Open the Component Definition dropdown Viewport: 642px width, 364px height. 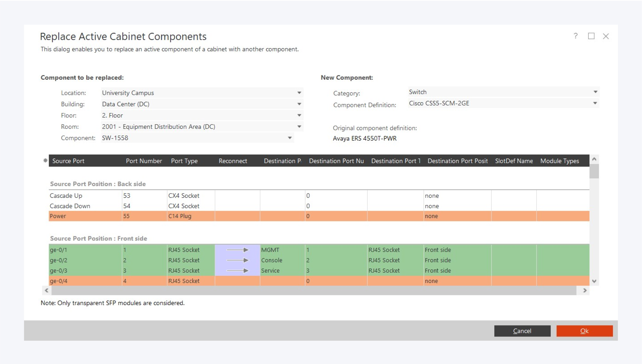pyautogui.click(x=595, y=103)
